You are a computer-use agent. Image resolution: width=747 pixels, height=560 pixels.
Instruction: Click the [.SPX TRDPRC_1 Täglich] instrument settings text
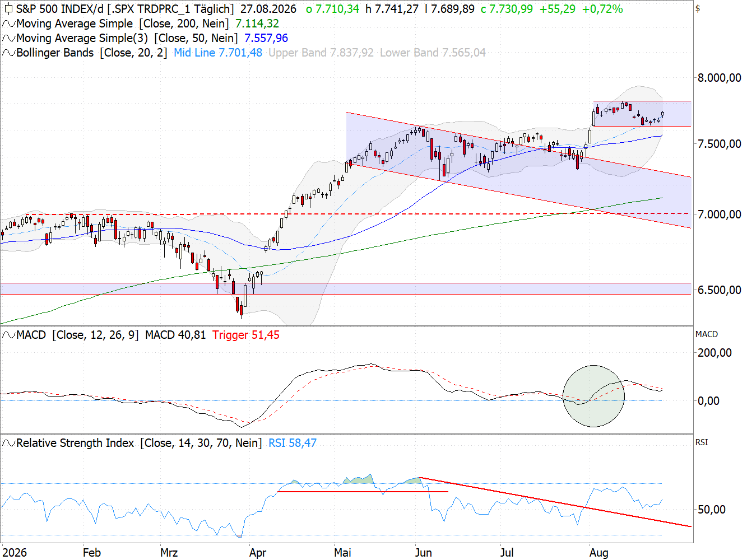pos(170,9)
